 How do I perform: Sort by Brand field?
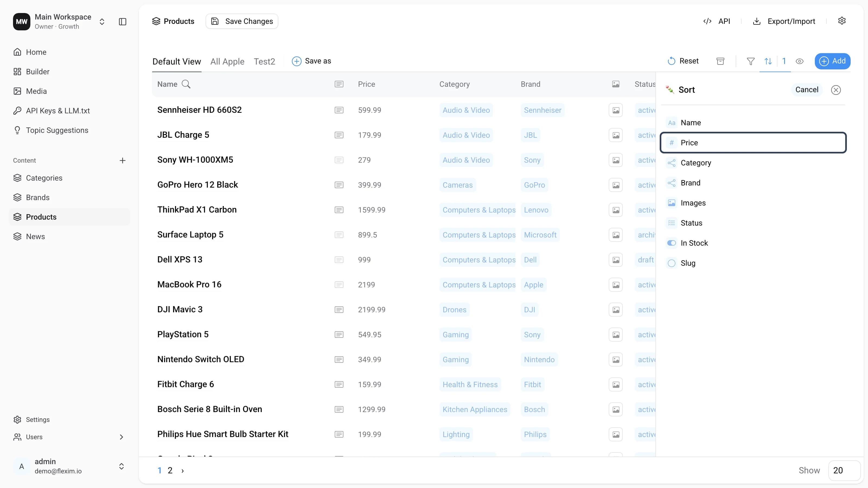[x=753, y=183]
